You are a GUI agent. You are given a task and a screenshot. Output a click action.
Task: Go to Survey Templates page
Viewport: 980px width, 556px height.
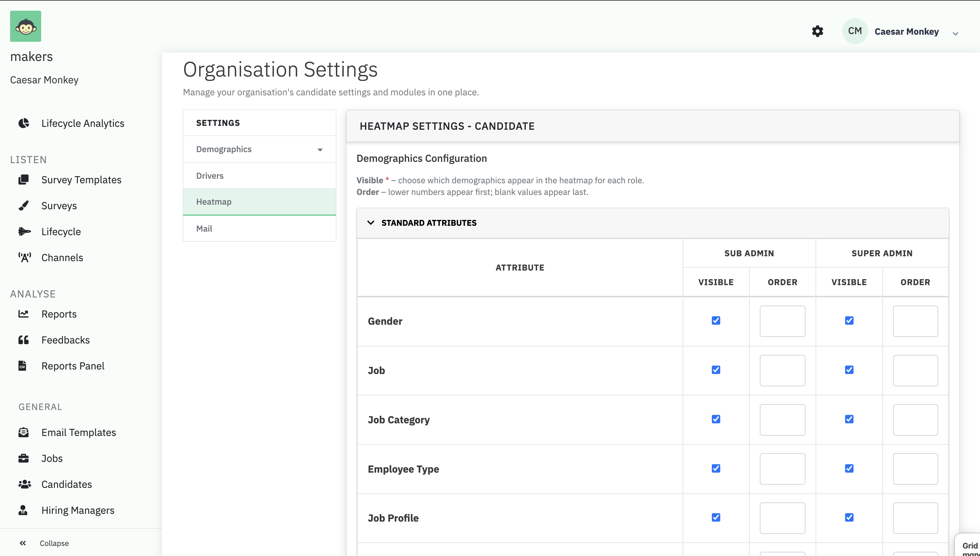[x=81, y=179]
